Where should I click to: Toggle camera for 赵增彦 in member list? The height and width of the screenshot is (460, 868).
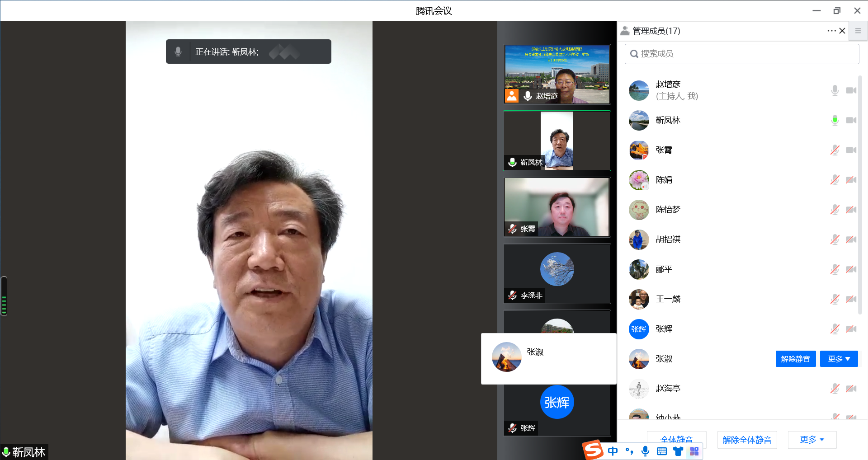click(851, 90)
